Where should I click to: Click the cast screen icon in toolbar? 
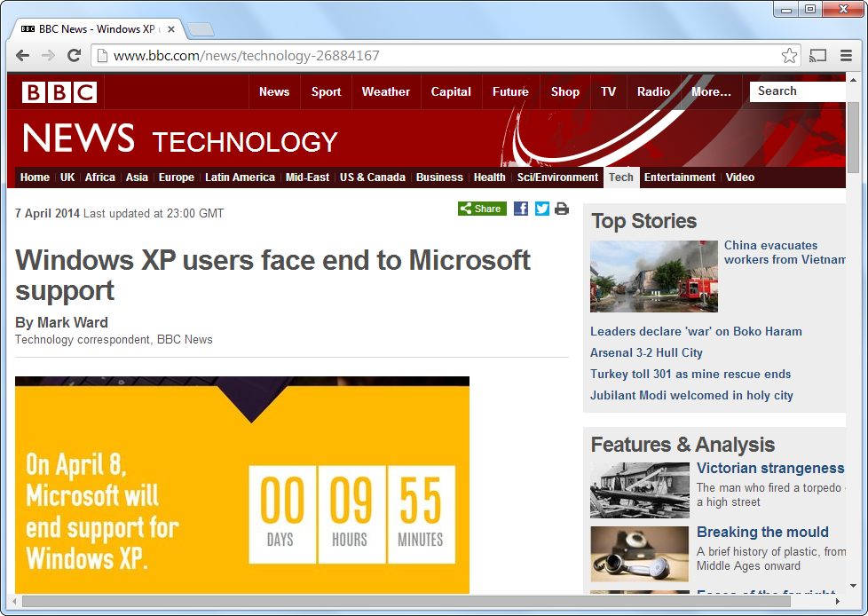coord(817,56)
